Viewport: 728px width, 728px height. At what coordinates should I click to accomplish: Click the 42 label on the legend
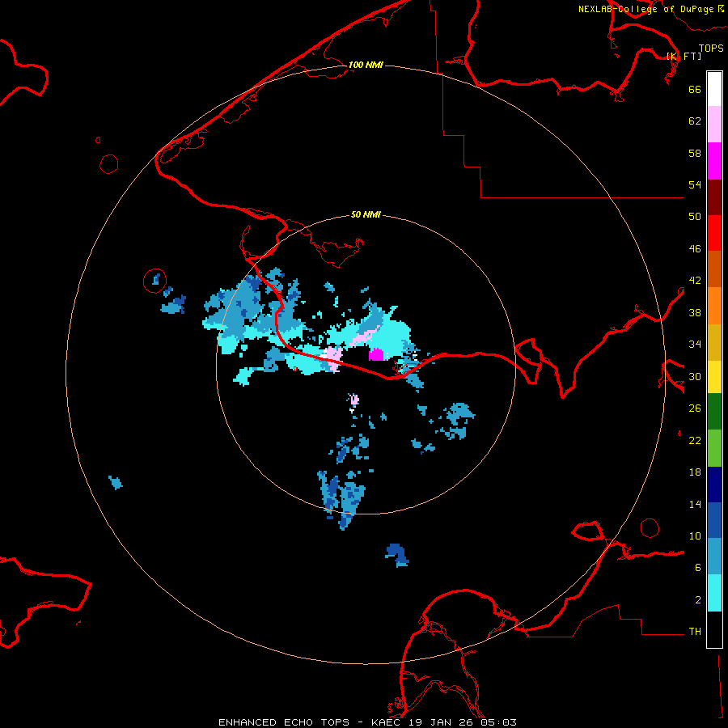(x=695, y=281)
